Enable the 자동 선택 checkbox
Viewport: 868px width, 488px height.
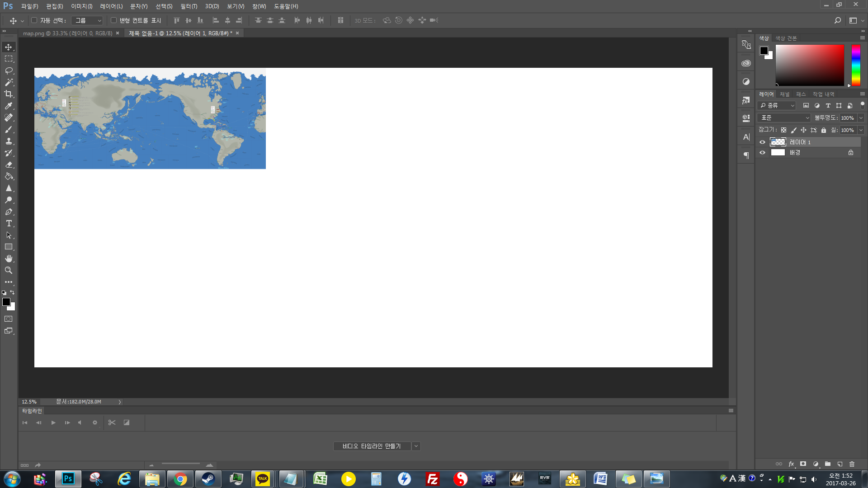(x=34, y=20)
